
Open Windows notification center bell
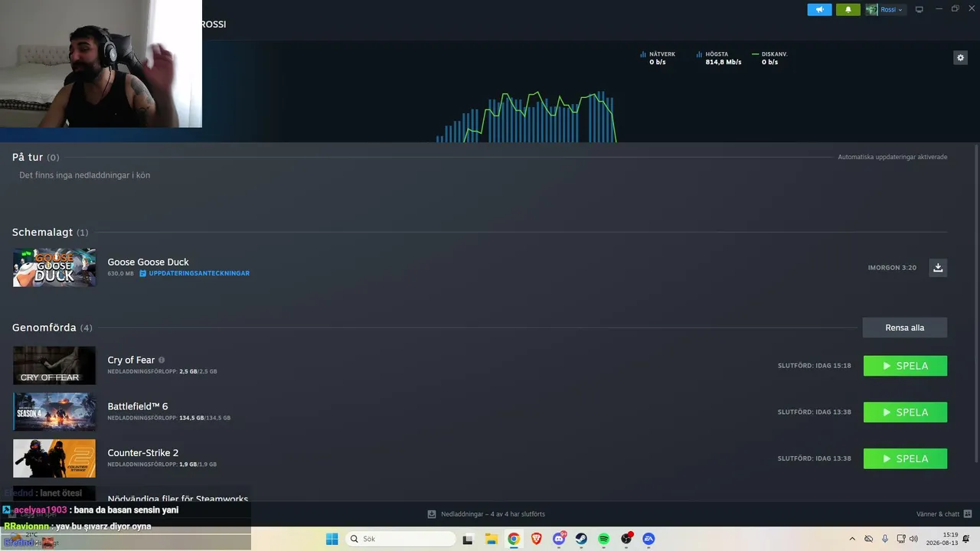966,539
